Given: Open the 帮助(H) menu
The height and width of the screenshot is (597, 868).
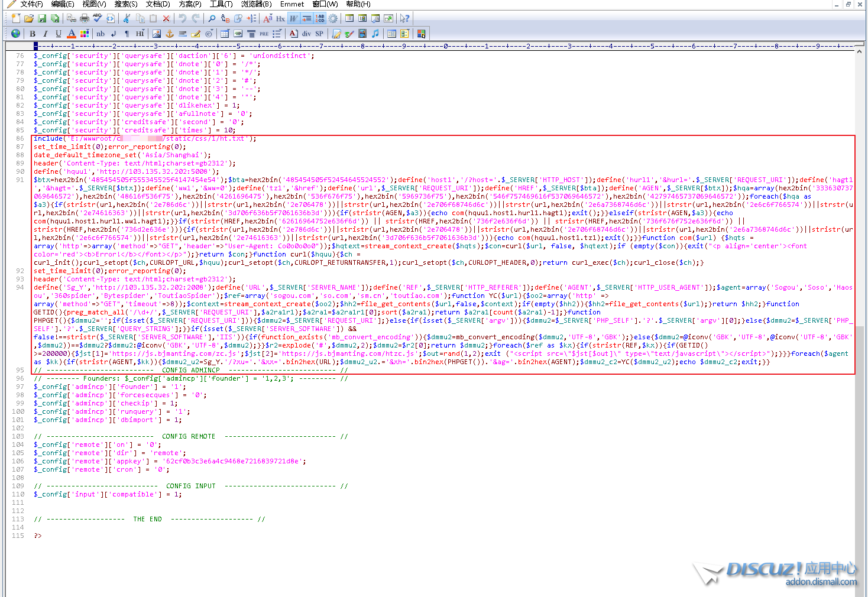Looking at the screenshot, I should click(x=358, y=4).
